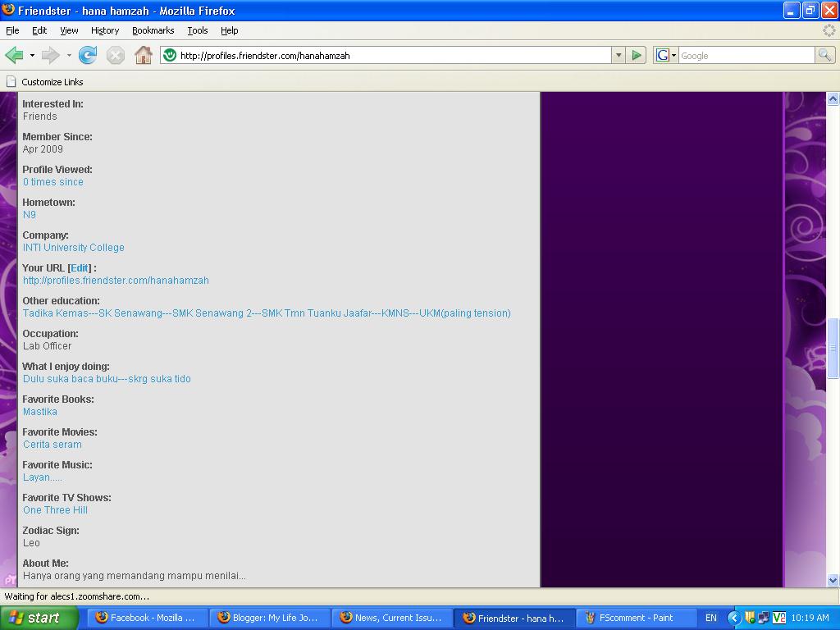Click the Google search engine icon
The width and height of the screenshot is (840, 630).
coord(662,55)
